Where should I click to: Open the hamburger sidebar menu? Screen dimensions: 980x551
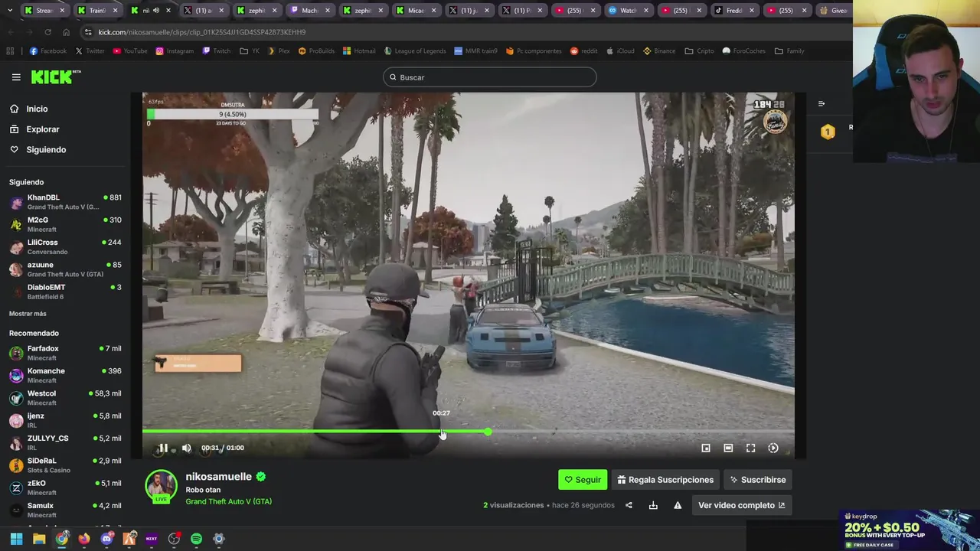point(16,77)
